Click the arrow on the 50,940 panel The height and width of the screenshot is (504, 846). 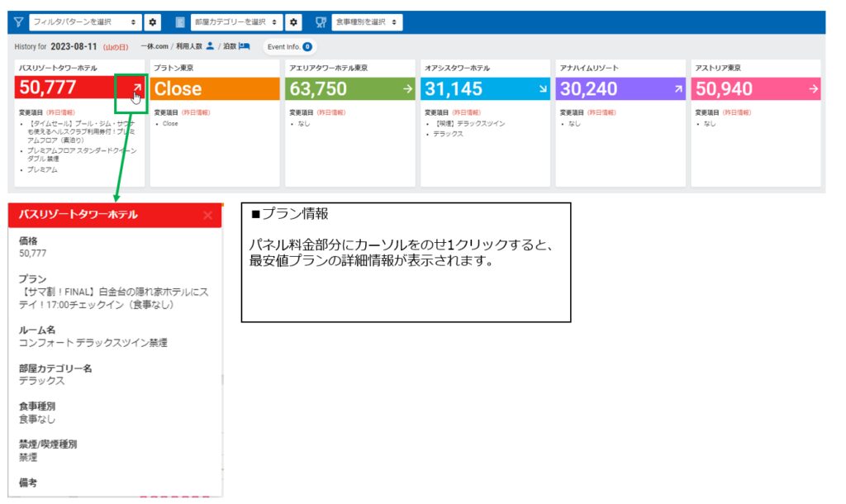point(814,88)
